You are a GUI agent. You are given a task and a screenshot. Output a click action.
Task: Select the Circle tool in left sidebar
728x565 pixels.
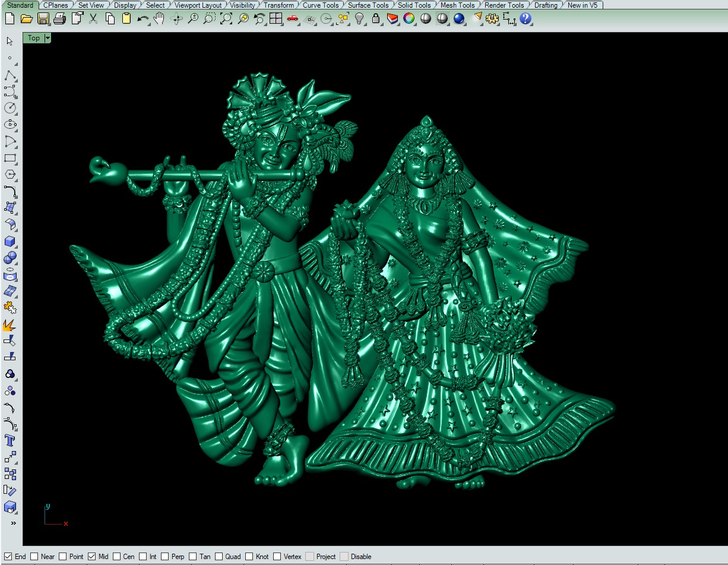point(10,108)
